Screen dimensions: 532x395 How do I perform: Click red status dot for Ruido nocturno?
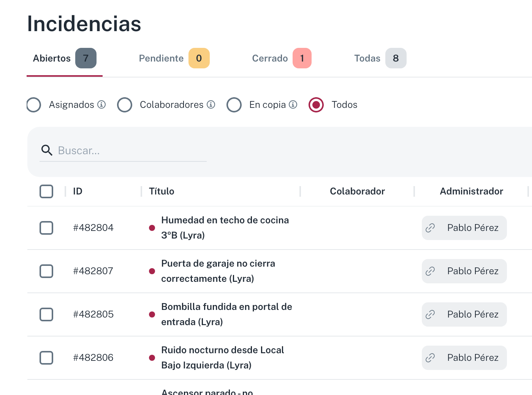coord(152,358)
